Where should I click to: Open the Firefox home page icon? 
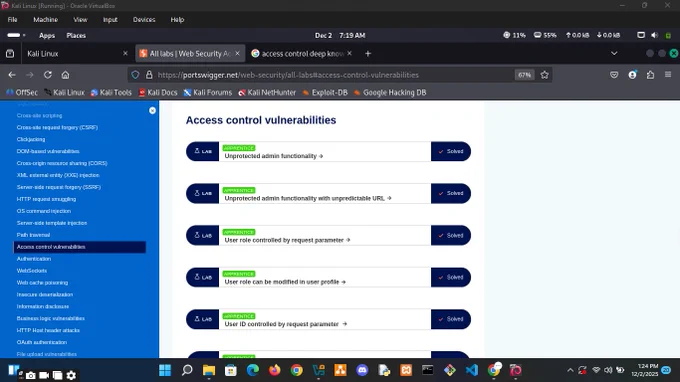[x=65, y=75]
